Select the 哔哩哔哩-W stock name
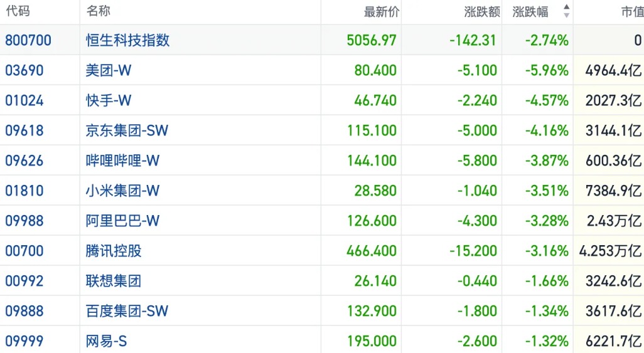Screen dimensions: 644x353 click(122, 161)
